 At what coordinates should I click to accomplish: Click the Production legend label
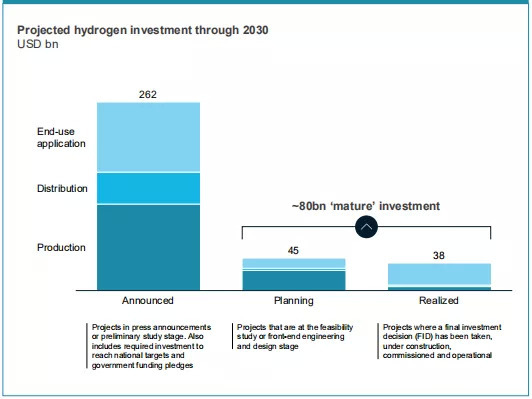click(61, 248)
